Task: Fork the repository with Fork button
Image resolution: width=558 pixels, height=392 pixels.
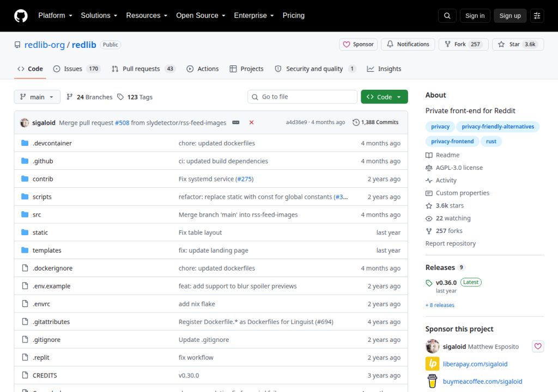Action: coord(463,44)
